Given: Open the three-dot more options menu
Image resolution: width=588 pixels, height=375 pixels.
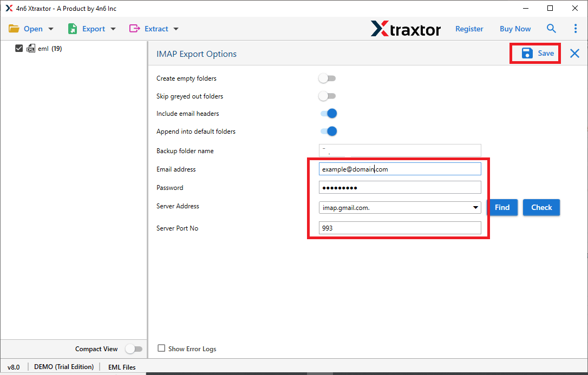Looking at the screenshot, I should [x=575, y=29].
